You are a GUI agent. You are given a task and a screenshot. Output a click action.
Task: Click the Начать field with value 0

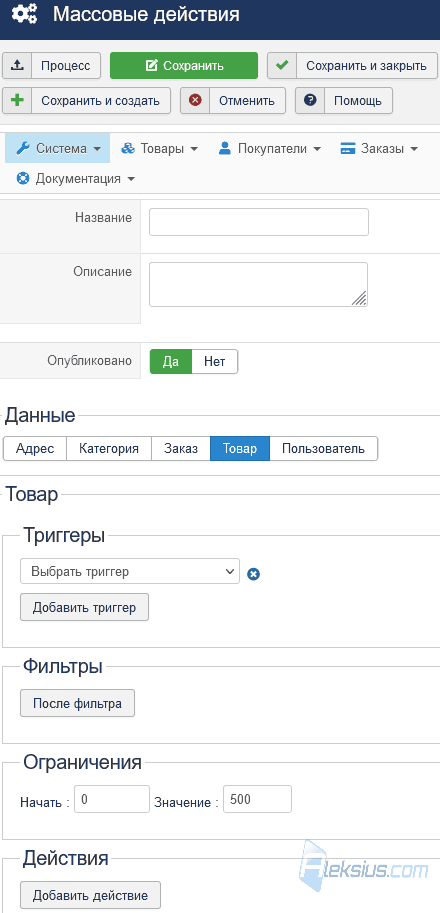[112, 799]
